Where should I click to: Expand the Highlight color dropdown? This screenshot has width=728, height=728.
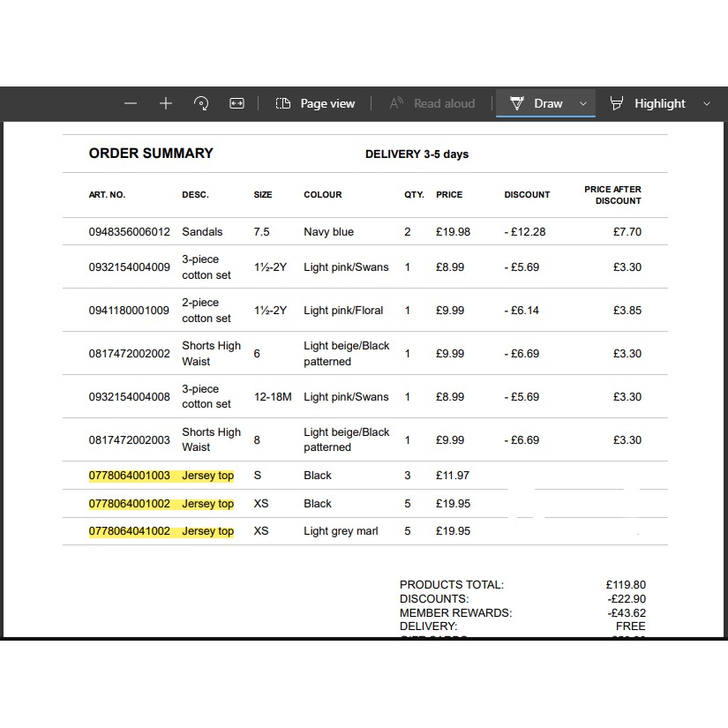tap(707, 103)
